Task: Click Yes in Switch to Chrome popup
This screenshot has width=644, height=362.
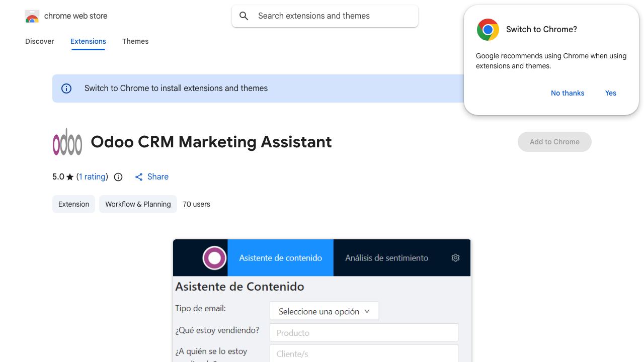Action: click(x=611, y=93)
